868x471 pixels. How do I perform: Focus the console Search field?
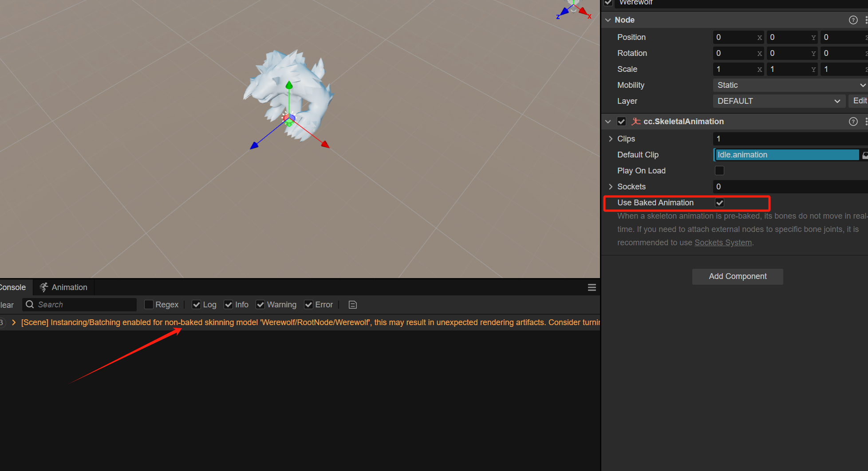[x=80, y=305]
